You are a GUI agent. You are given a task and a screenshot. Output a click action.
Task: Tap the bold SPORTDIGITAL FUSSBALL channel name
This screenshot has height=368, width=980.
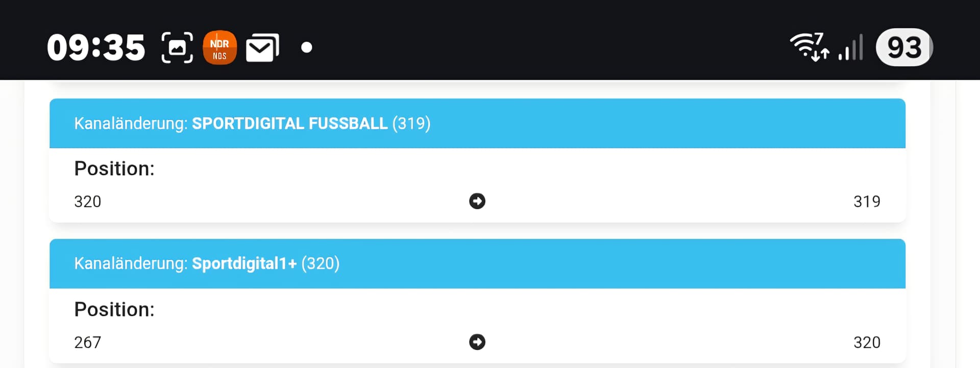(x=289, y=123)
